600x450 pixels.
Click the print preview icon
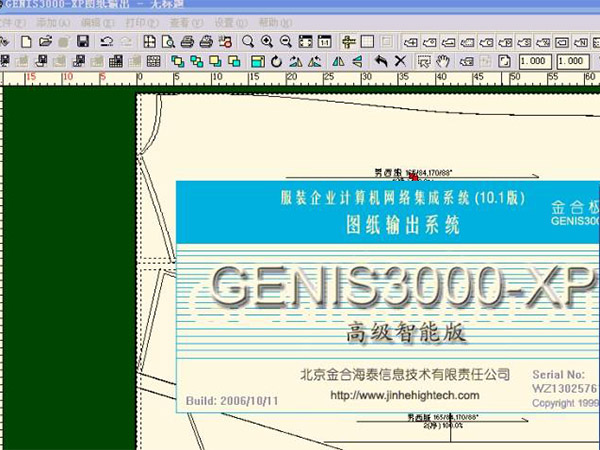click(x=169, y=41)
